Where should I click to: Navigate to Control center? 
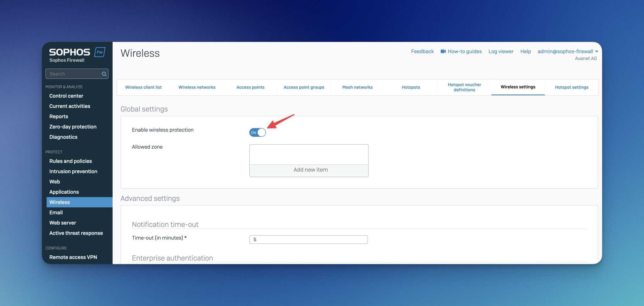(66, 96)
